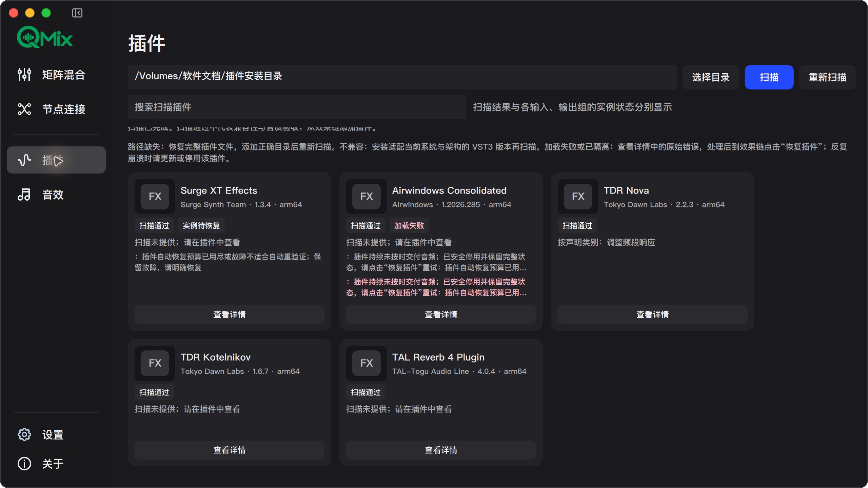Click the 选择目录 button
Image resolution: width=868 pixels, height=488 pixels.
coord(711,77)
